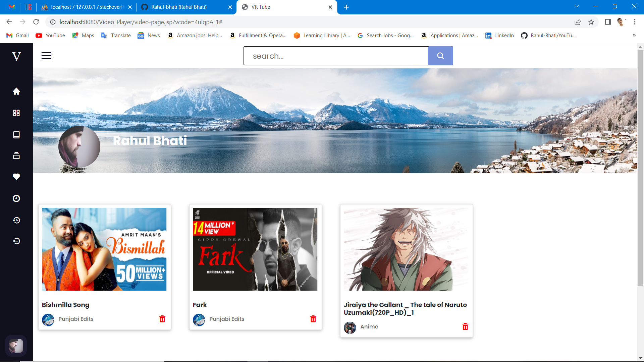644x362 pixels.
Task: Open the Punjabi Edits channel under Fark
Action: (226, 319)
